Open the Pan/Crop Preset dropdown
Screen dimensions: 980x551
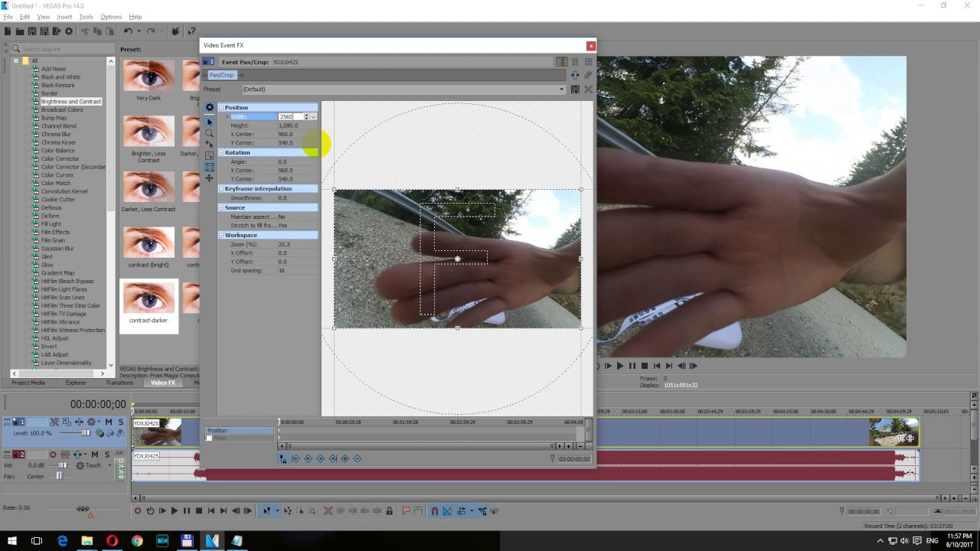pyautogui.click(x=561, y=89)
